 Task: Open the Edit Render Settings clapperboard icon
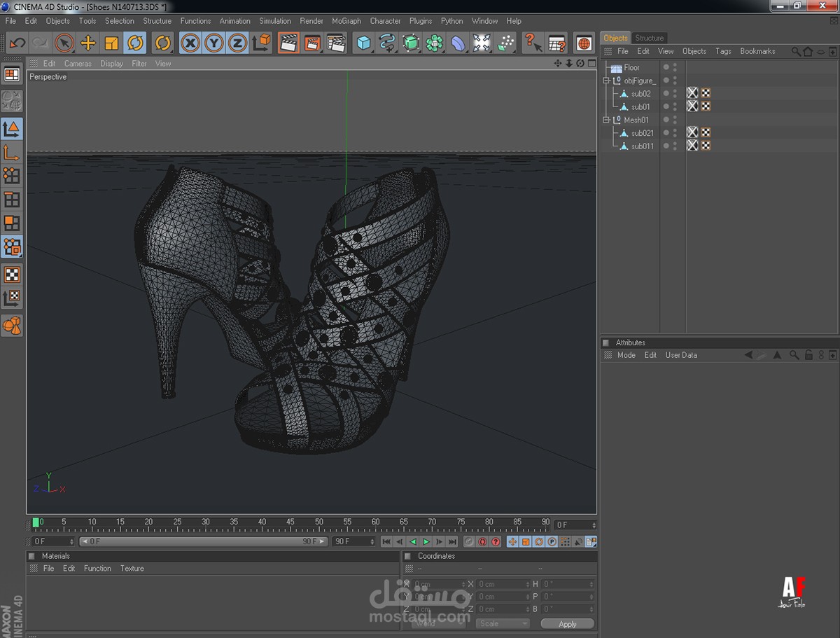tap(337, 43)
